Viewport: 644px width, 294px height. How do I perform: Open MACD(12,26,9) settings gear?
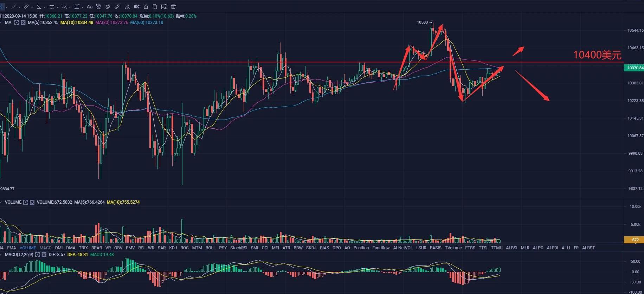(38, 255)
